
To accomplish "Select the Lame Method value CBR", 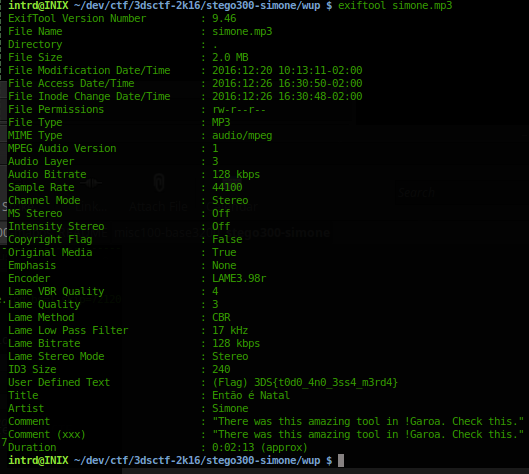I will coord(221,317).
